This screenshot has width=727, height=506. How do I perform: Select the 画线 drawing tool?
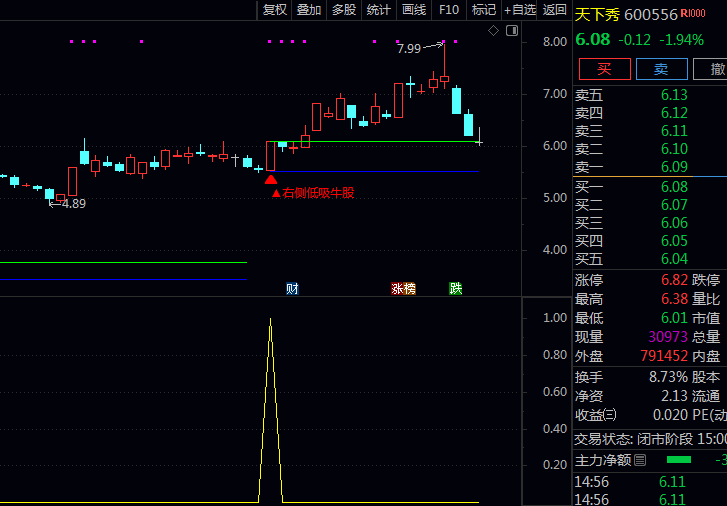pos(414,10)
